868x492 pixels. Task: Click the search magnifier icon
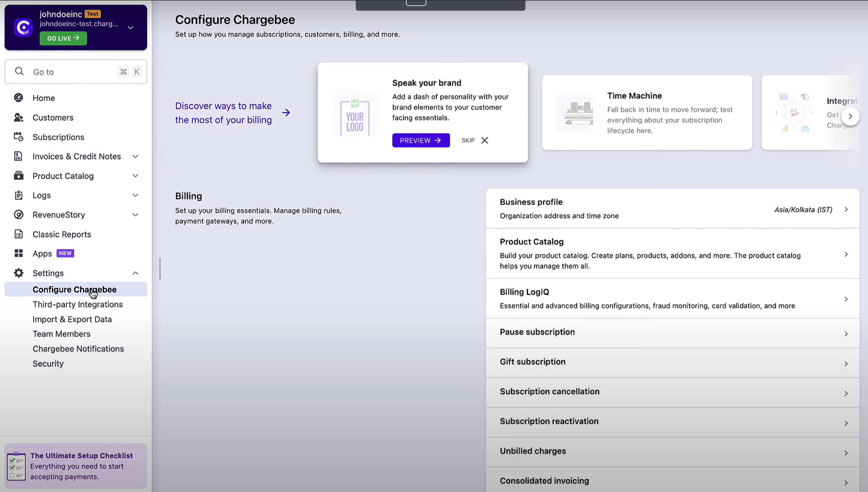pos(19,71)
